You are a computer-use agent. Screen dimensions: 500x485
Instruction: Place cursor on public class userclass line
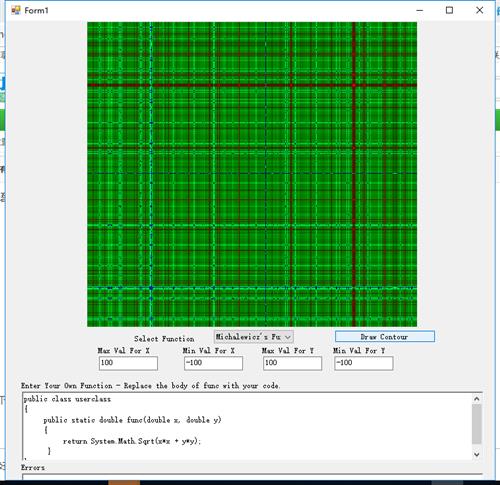[67, 399]
